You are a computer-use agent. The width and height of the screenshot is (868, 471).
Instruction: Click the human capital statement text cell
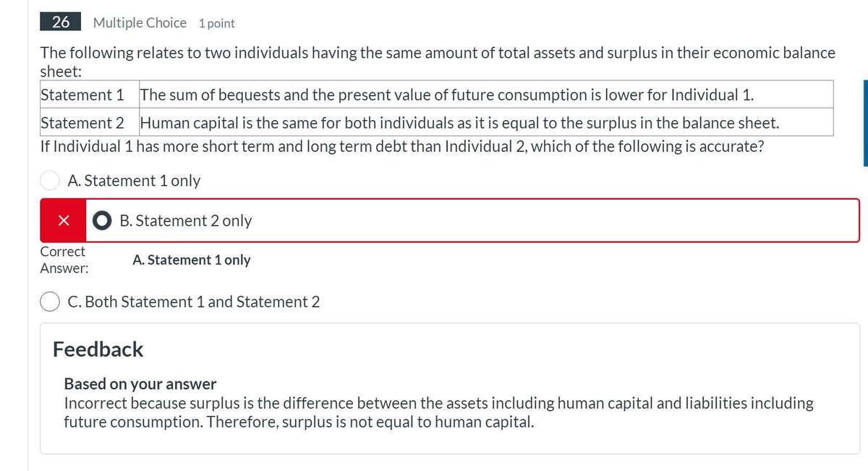459,122
